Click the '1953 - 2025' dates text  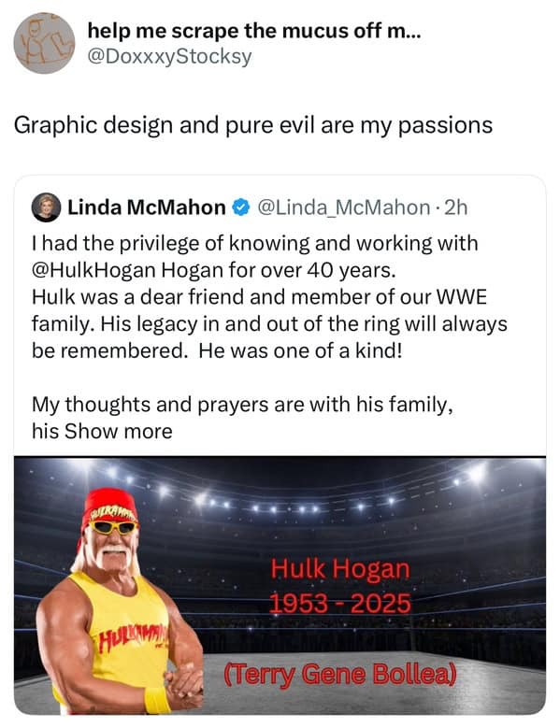pyautogui.click(x=340, y=604)
